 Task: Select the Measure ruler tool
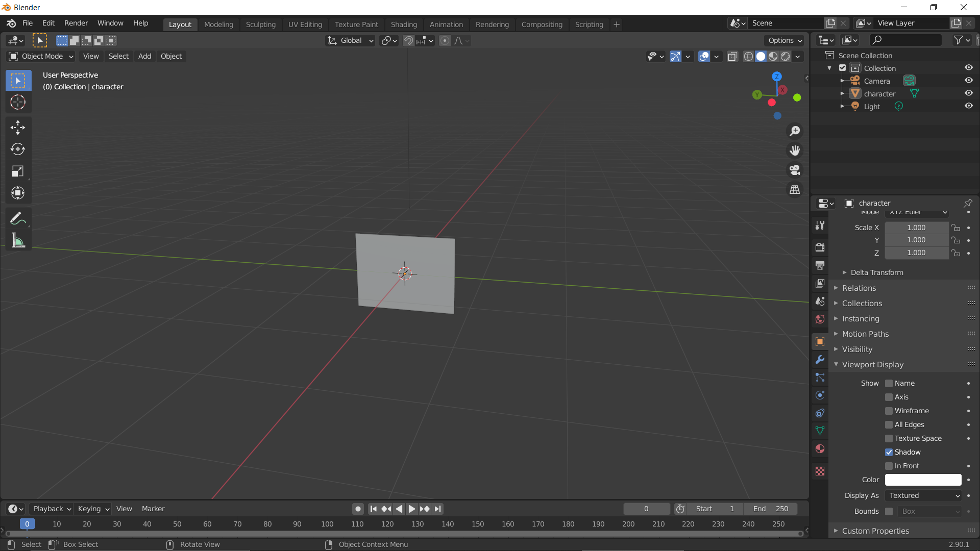pos(18,240)
